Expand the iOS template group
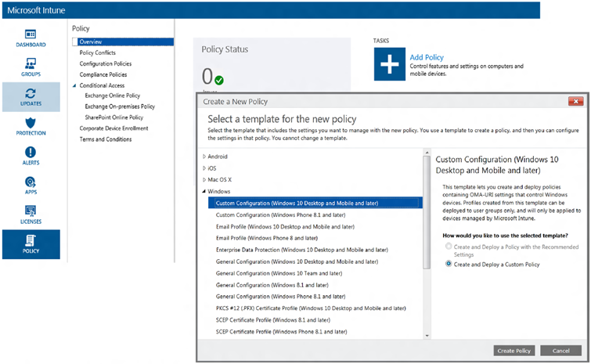Viewport: 591px width, 364px height. point(205,168)
